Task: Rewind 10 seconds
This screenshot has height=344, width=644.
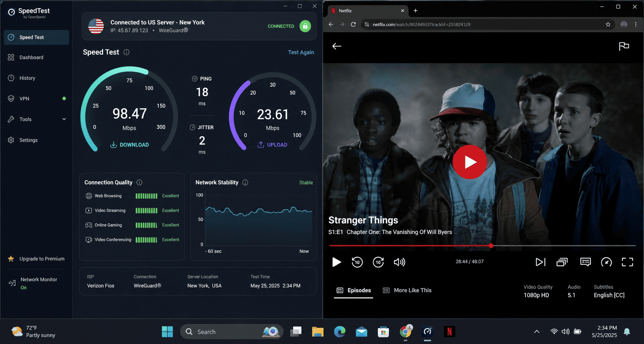Action: click(357, 262)
